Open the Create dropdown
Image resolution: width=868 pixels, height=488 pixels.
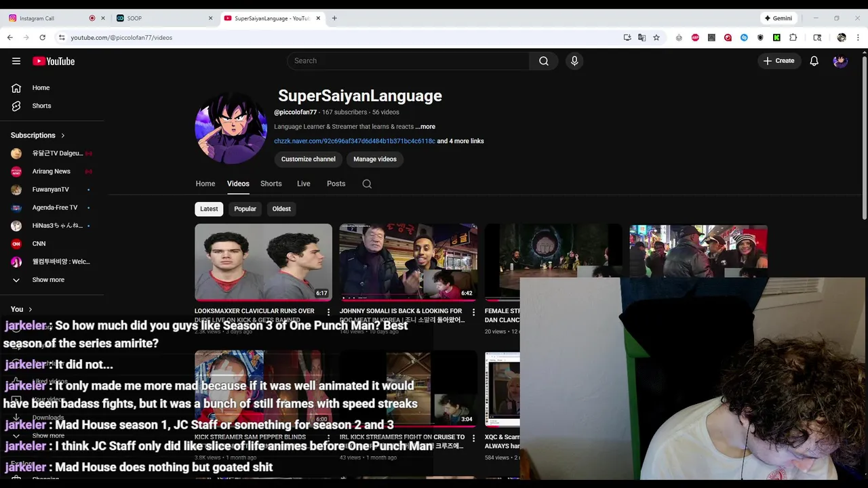pos(778,61)
